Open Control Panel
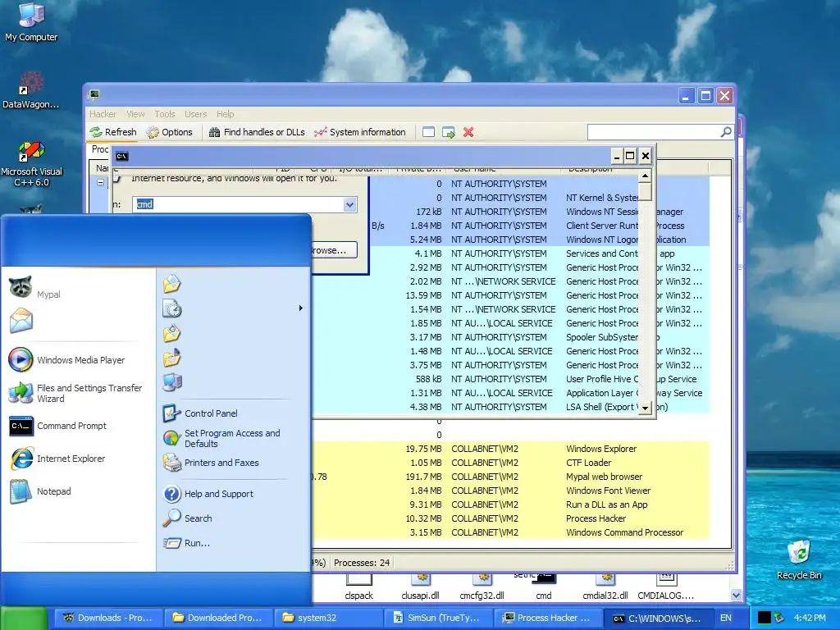This screenshot has width=840, height=630. (x=200, y=413)
